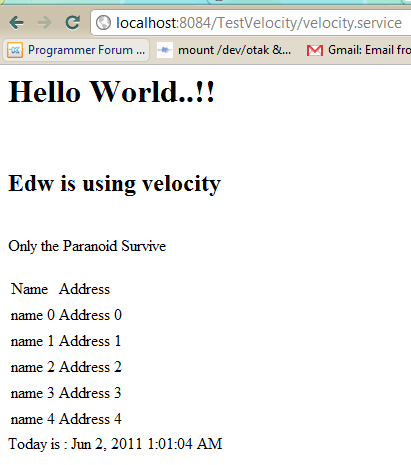The height and width of the screenshot is (465, 411).
Task: Click the mount /dev/otak bookmark favicon
Action: tap(165, 50)
